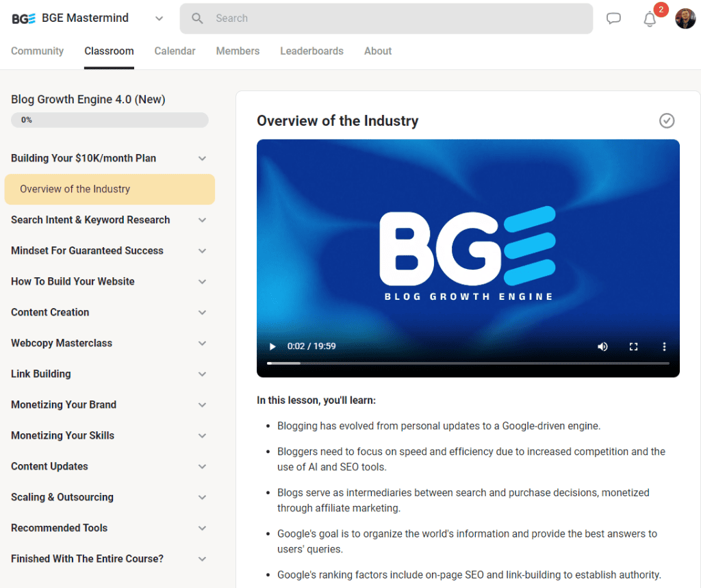Click the BGE logo icon
The width and height of the screenshot is (701, 588).
[23, 18]
